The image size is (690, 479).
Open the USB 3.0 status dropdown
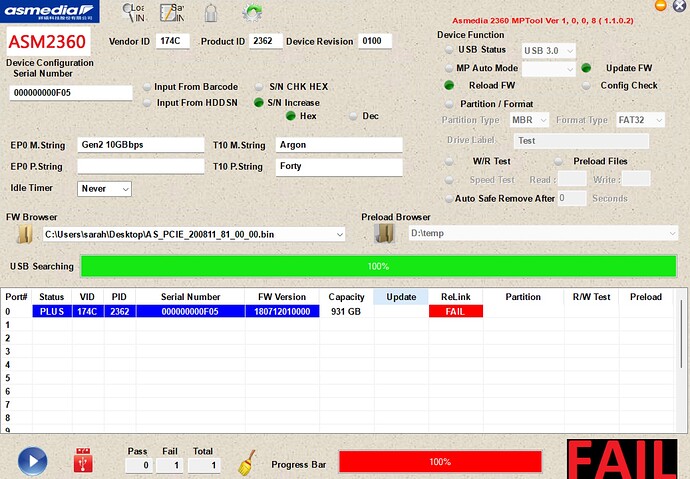tap(549, 51)
